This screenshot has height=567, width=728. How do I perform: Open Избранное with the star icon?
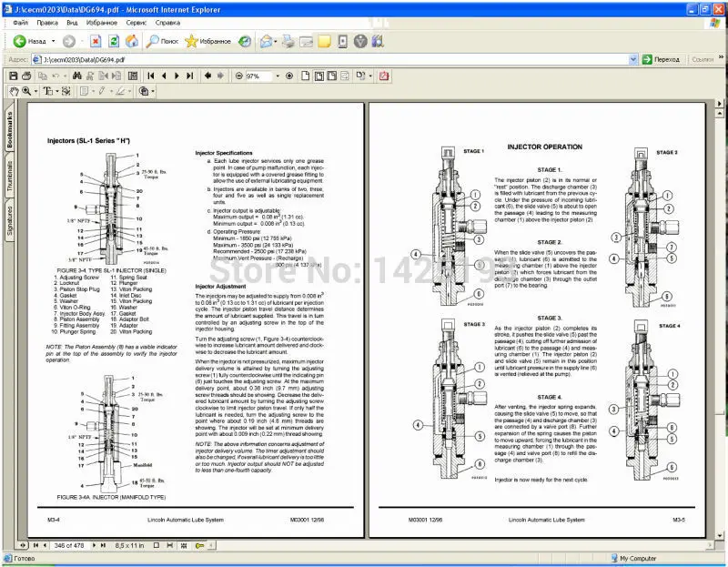pyautogui.click(x=190, y=41)
